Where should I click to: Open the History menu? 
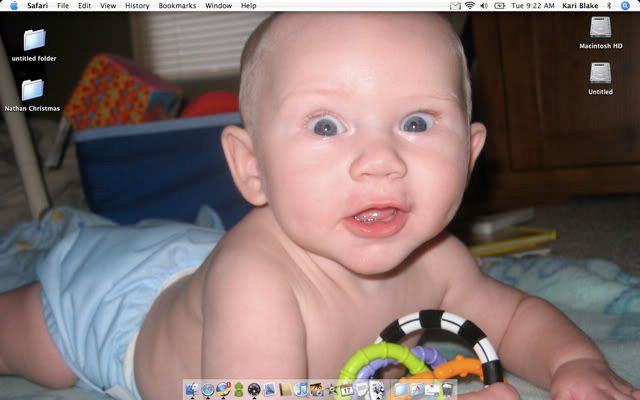pyautogui.click(x=137, y=6)
